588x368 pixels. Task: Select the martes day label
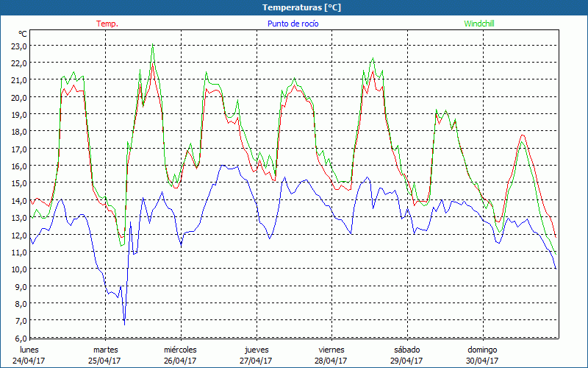pos(105,350)
